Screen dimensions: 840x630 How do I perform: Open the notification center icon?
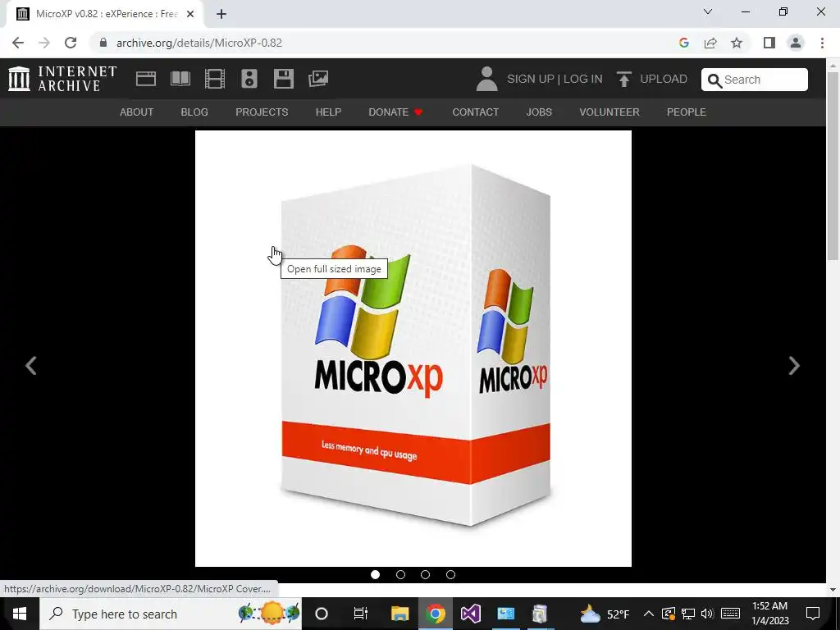pyautogui.click(x=813, y=614)
